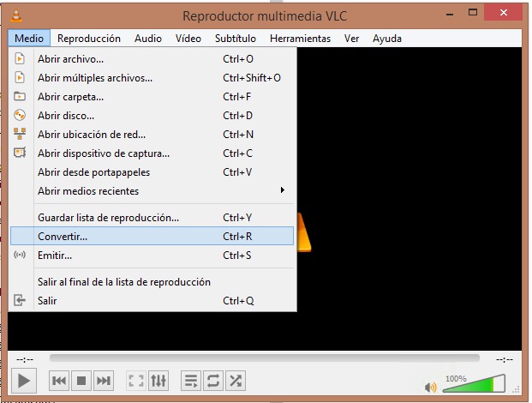Toggle fullscreen video mode
This screenshot has width=532, height=403.
(x=136, y=381)
